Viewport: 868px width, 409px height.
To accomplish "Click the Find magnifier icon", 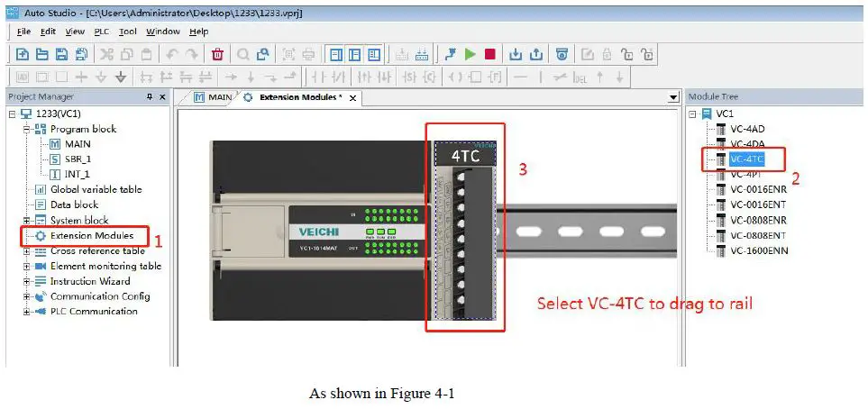I will [243, 54].
